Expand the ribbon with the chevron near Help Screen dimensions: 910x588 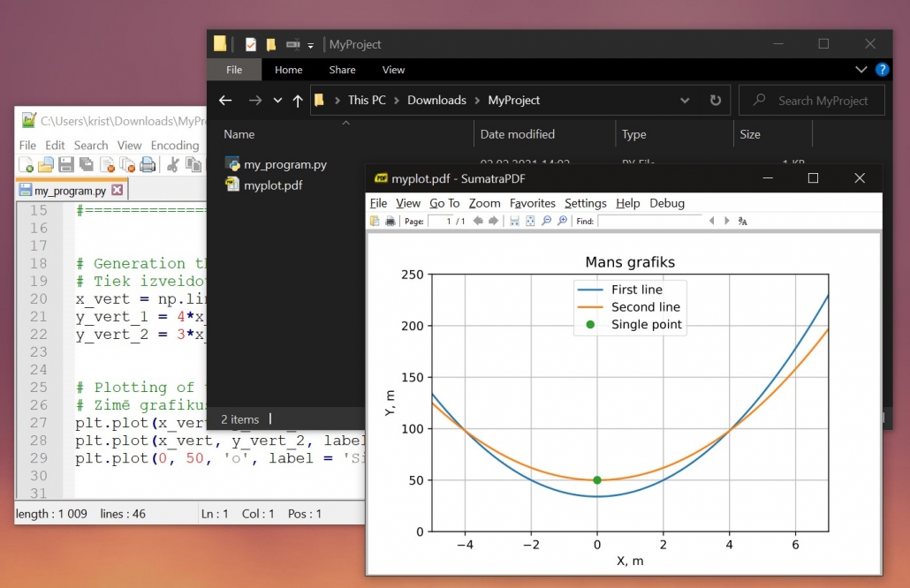pyautogui.click(x=861, y=70)
